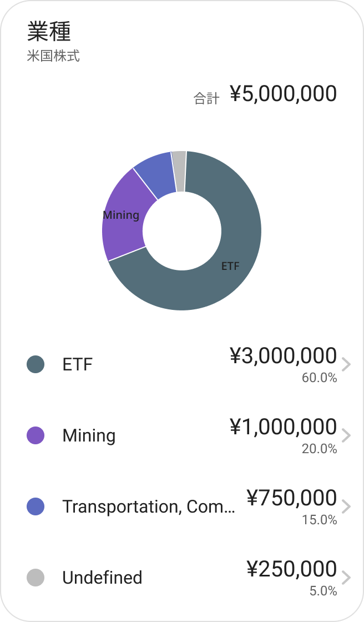Screen dimensions: 364x622
Task: Click the ¥1,000,000 Mining amount
Action: (x=283, y=427)
